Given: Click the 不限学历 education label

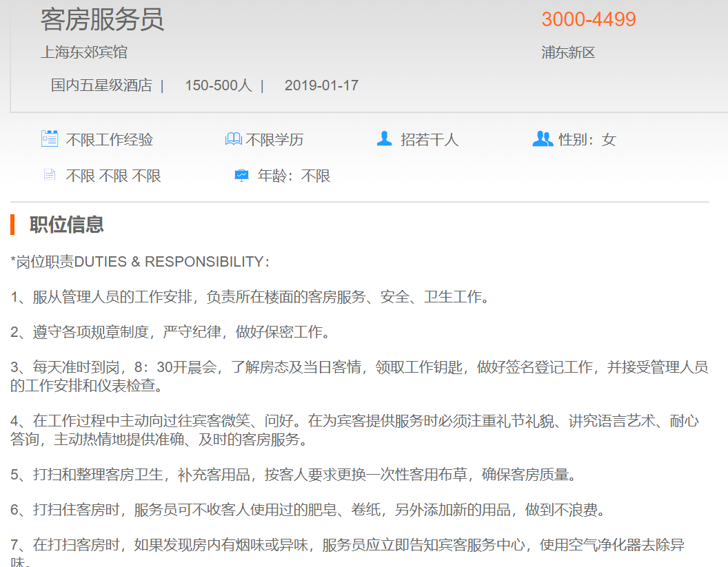Looking at the screenshot, I should point(274,140).
